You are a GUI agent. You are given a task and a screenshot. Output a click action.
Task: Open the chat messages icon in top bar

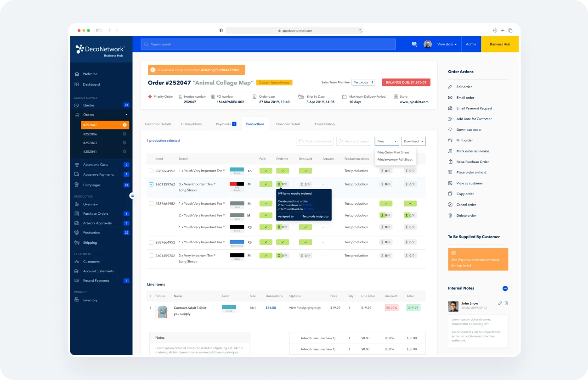coord(414,44)
